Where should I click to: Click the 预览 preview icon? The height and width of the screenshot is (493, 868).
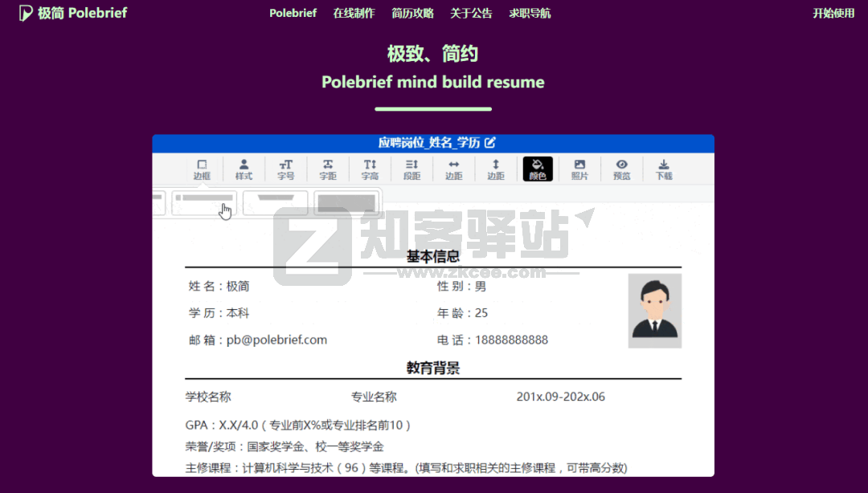pos(621,169)
